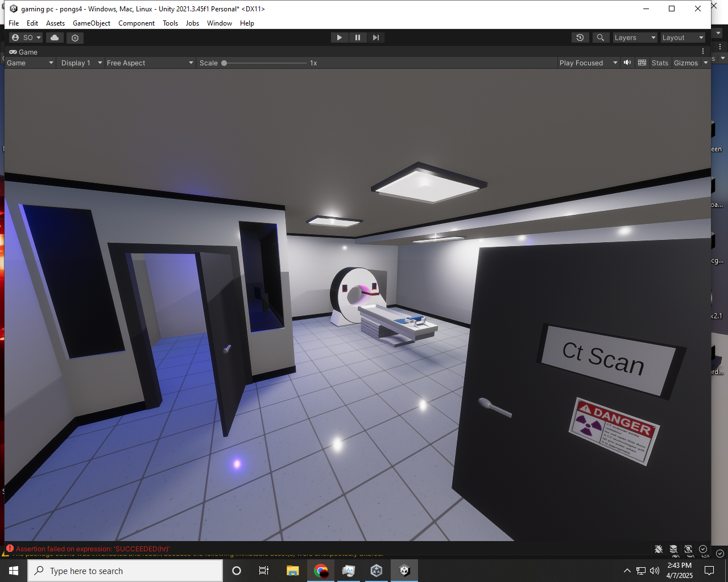Toggle the Stats overlay in the Game view
The image size is (728, 582).
(660, 63)
